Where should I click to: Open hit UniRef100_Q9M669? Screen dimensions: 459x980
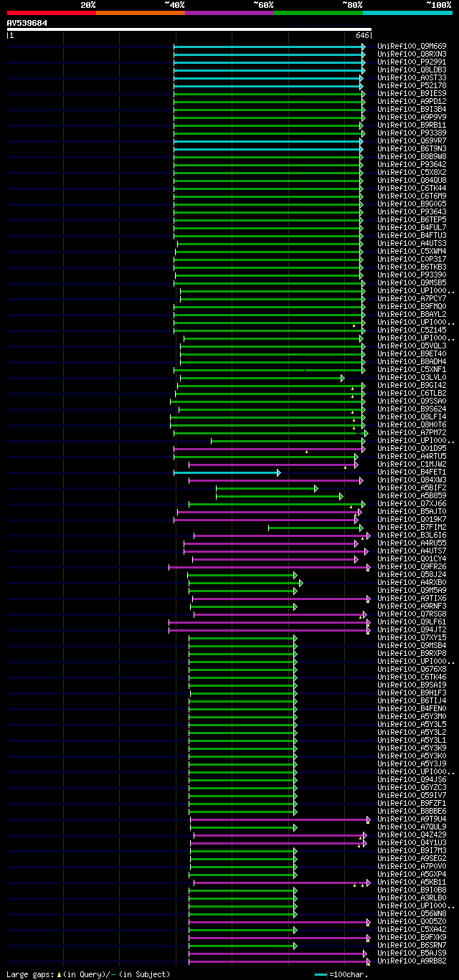point(412,47)
